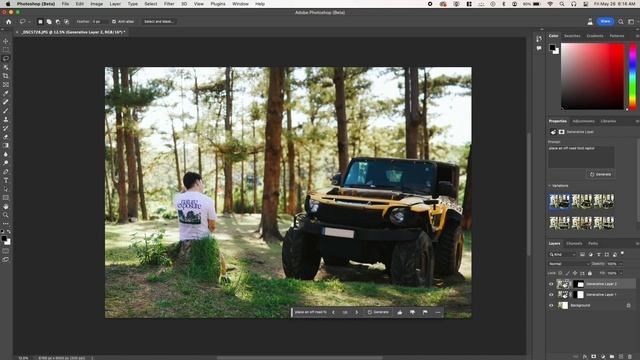
Task: Switch to the Swatches tab
Action: 572,36
